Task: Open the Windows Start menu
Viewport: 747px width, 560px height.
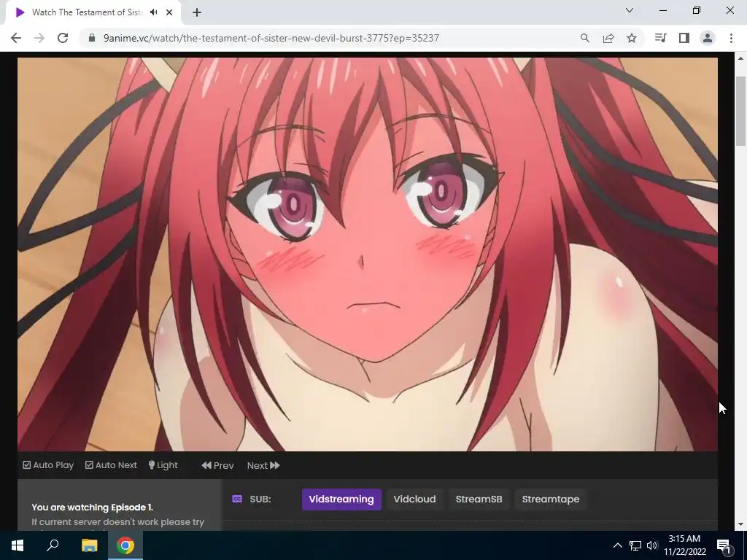Action: (x=18, y=545)
